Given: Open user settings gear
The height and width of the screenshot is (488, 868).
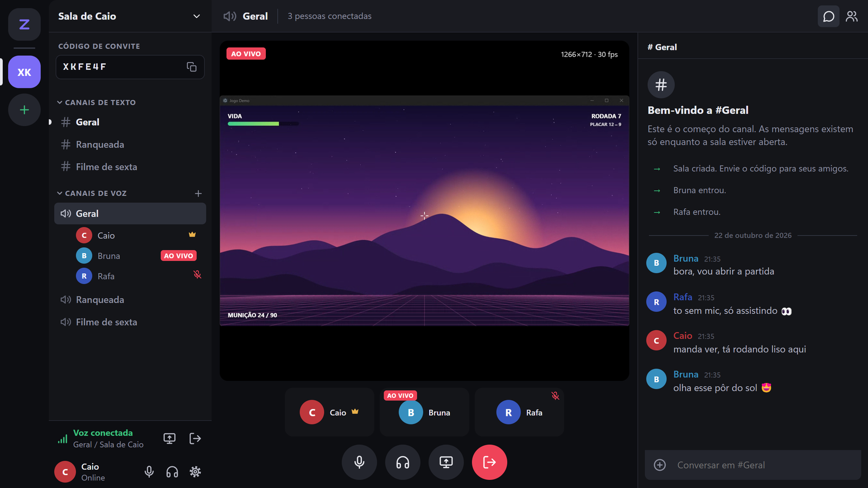Looking at the screenshot, I should click(x=195, y=472).
